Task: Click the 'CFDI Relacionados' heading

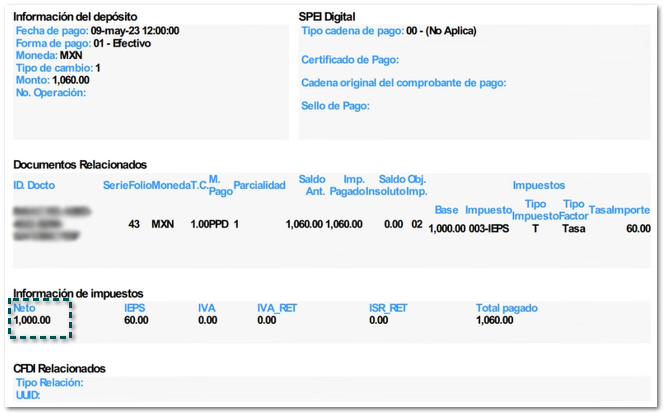Action: tap(59, 368)
